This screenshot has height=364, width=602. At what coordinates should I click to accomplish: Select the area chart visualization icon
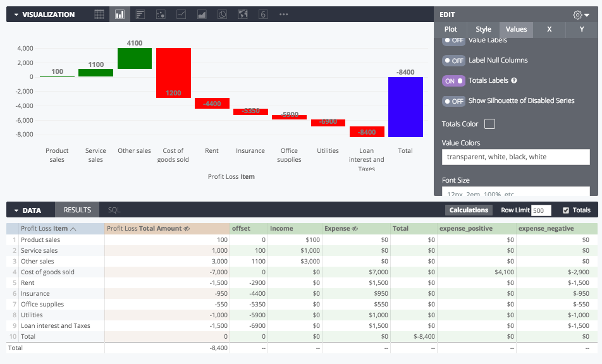click(202, 15)
